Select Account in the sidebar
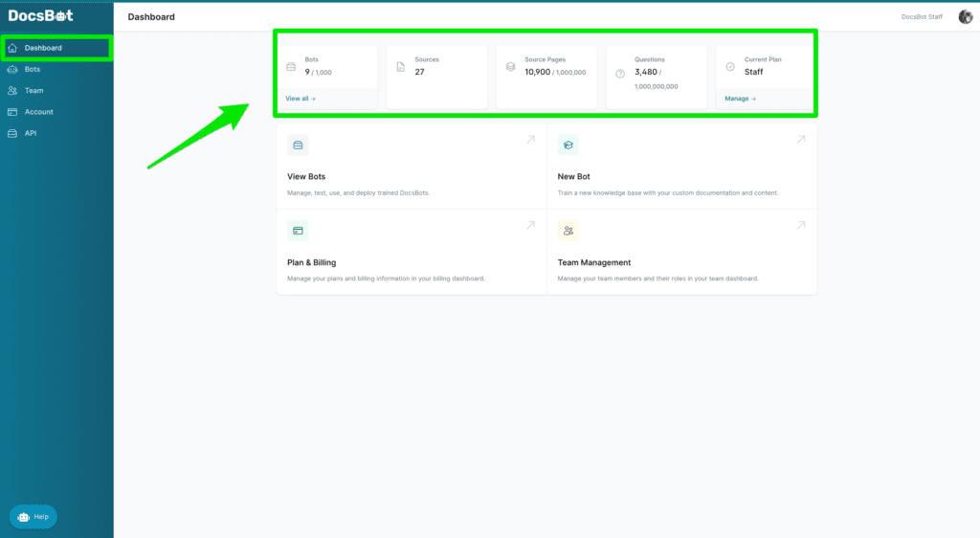The width and height of the screenshot is (980, 538). pos(38,112)
